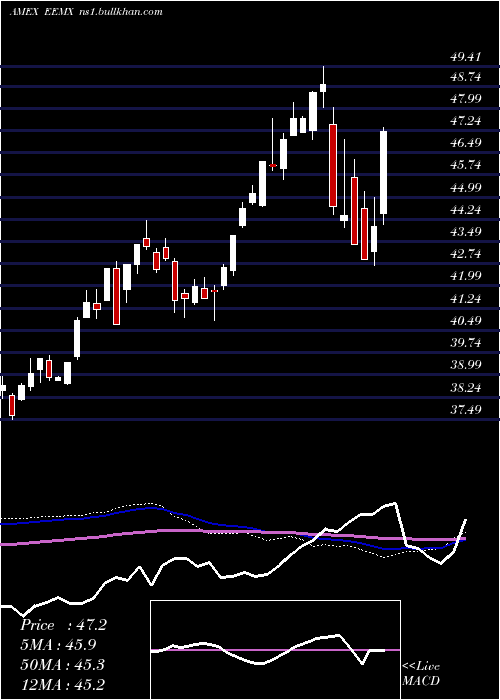500x700 pixels.
Task: Click the 12MA : 45.2 readout
Action: tap(62, 684)
